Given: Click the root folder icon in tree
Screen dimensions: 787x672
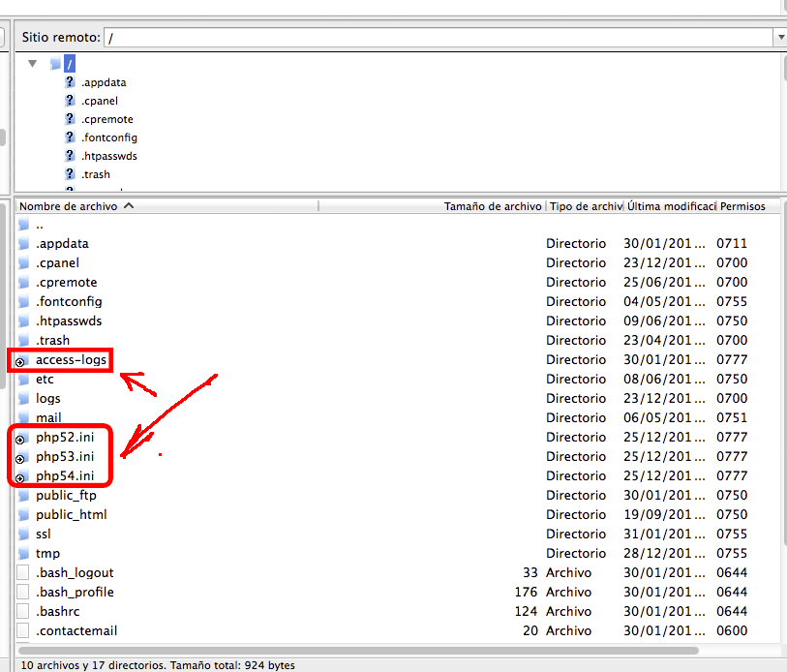Looking at the screenshot, I should tap(55, 64).
